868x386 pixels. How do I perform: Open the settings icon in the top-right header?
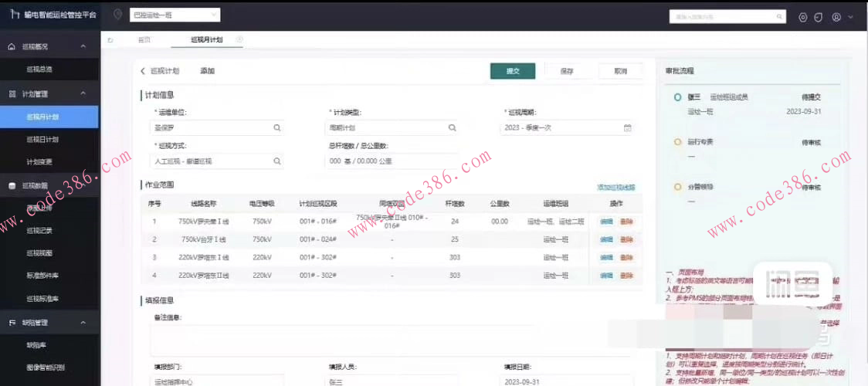[x=803, y=17]
